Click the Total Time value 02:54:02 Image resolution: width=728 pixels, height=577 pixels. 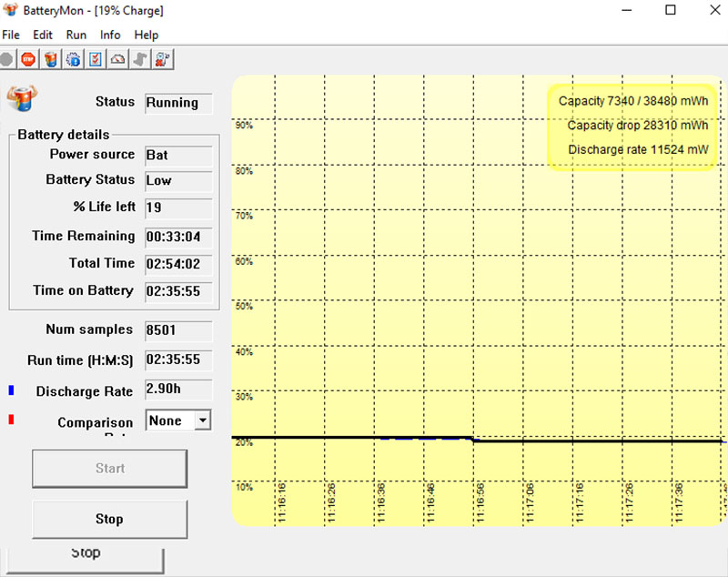pos(178,264)
